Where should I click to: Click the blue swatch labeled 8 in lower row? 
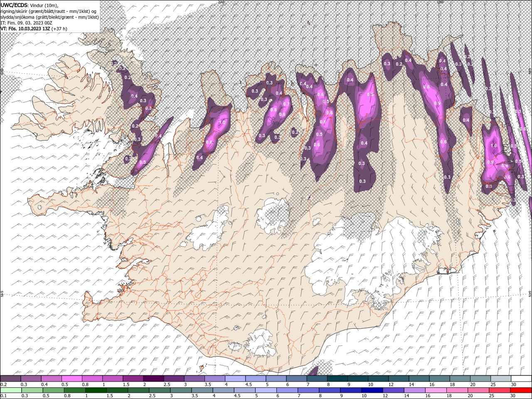[x=329, y=390]
